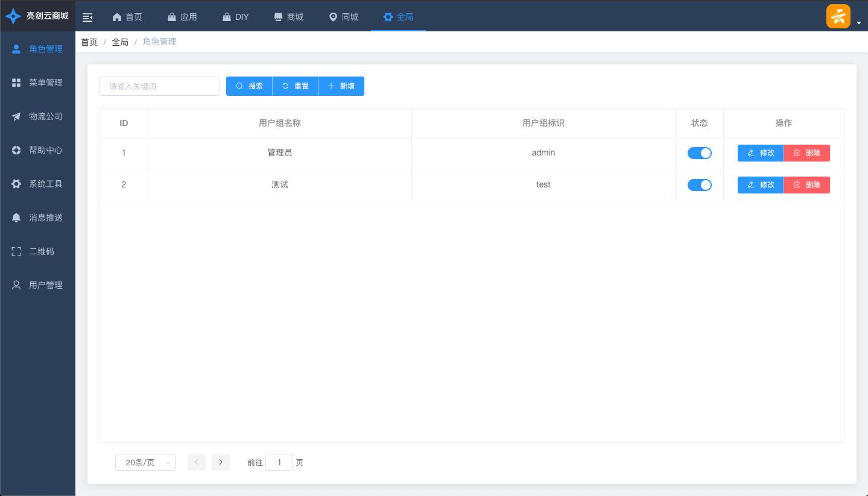Open 消息推送 in the sidebar
The width and height of the screenshot is (868, 496).
pos(37,218)
